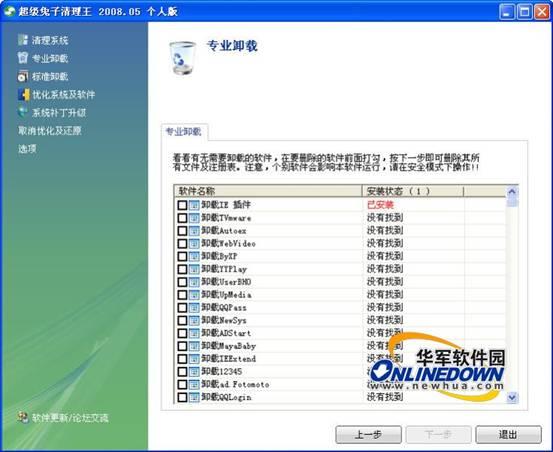Open the 软件更新/论坛交流 link

[70, 418]
